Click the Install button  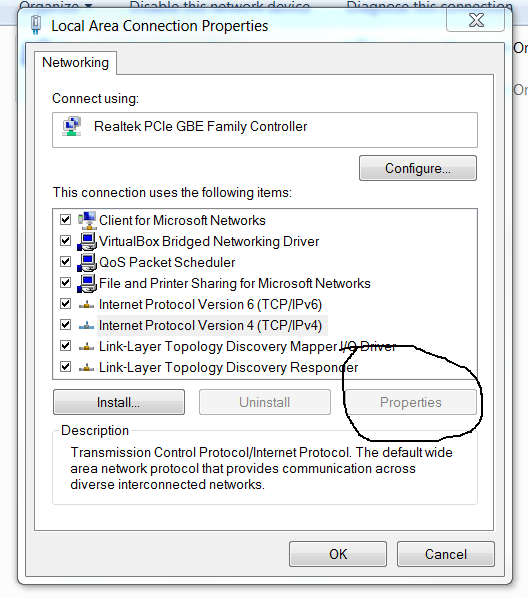119,402
